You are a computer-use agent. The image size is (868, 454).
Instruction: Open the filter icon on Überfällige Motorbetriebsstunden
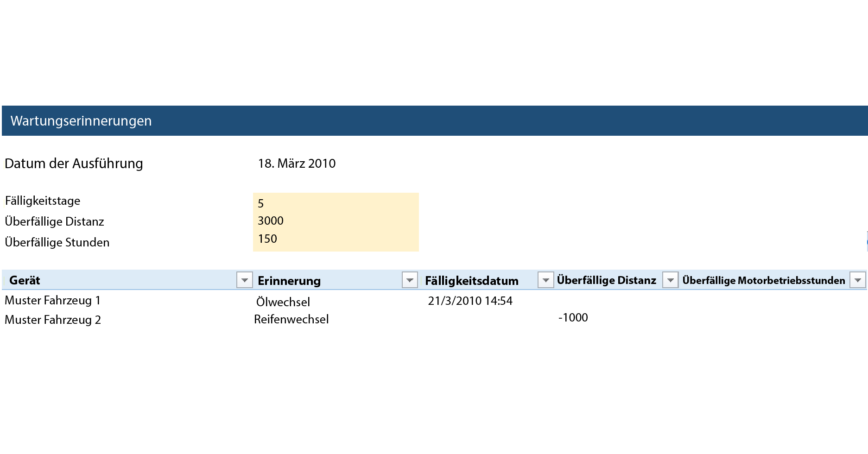(859, 280)
